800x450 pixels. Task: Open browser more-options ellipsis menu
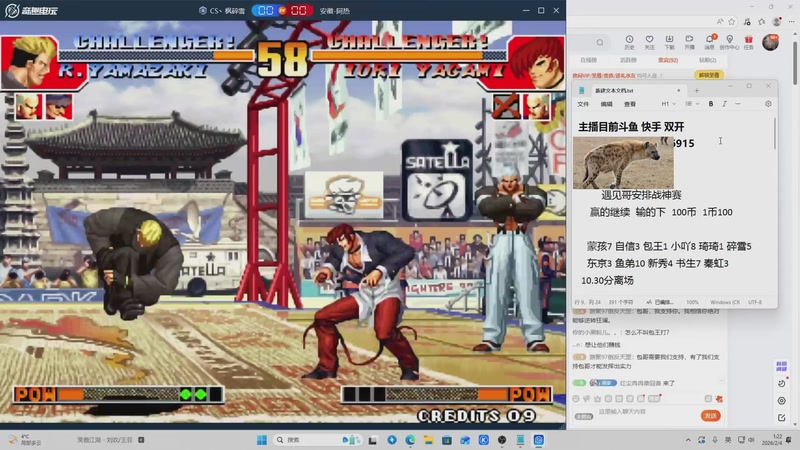[791, 21]
